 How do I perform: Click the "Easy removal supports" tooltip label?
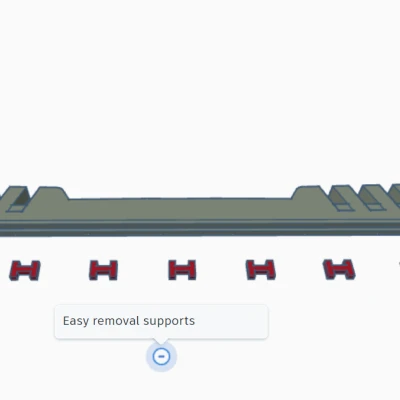click(129, 321)
